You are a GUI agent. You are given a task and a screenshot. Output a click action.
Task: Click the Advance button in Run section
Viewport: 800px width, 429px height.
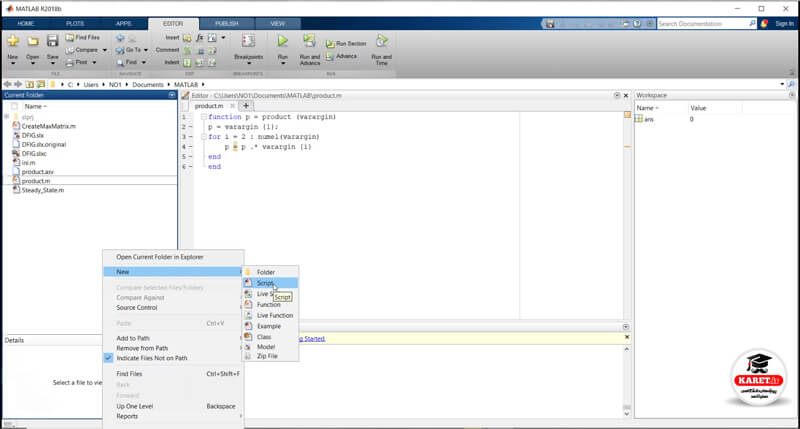342,56
